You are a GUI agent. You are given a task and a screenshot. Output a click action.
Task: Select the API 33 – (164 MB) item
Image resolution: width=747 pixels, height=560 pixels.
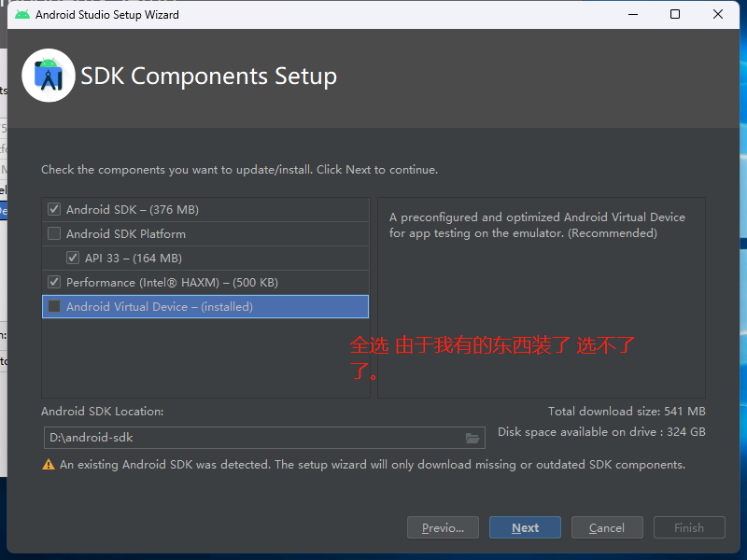point(134,259)
